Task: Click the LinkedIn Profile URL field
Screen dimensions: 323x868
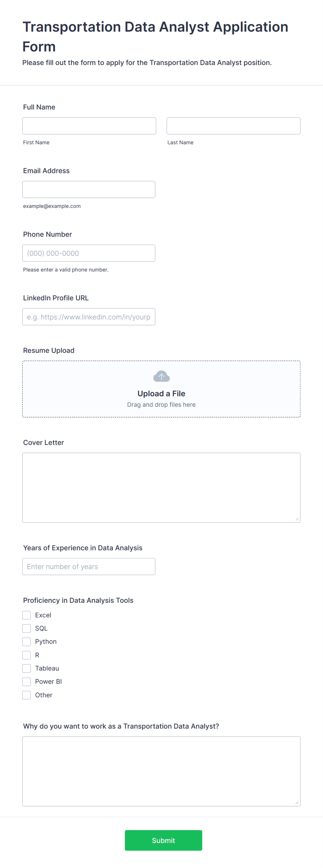Action: [89, 317]
